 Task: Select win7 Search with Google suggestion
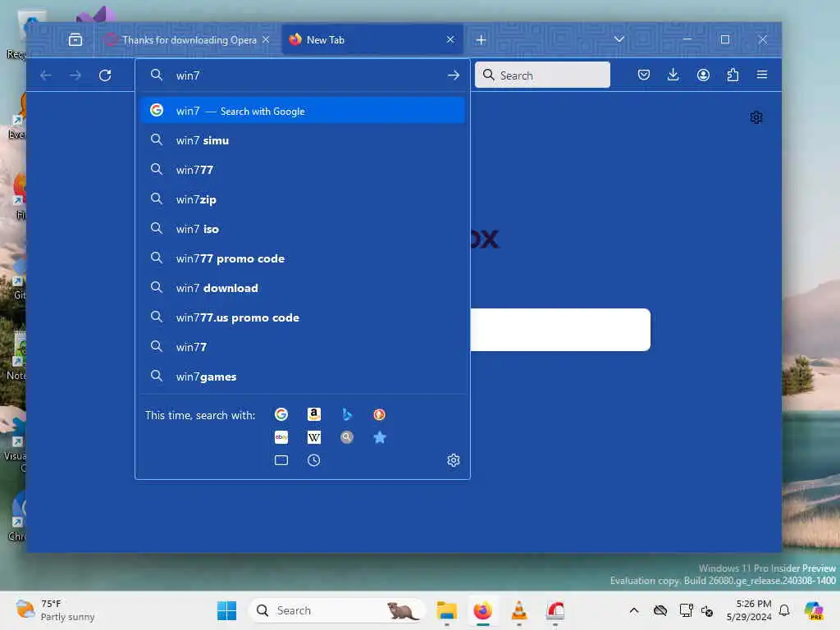[x=303, y=111]
